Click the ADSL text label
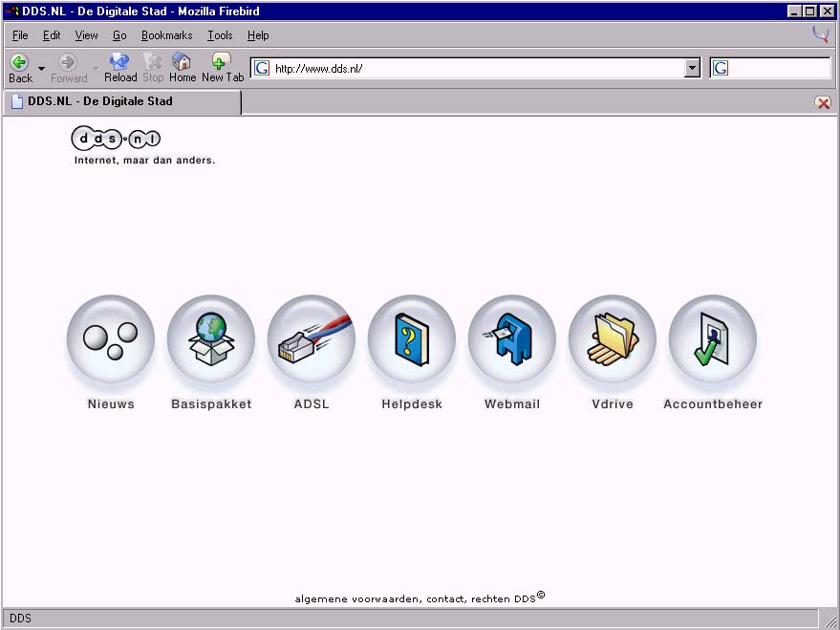Screen dimensions: 840x630 [x=312, y=404]
